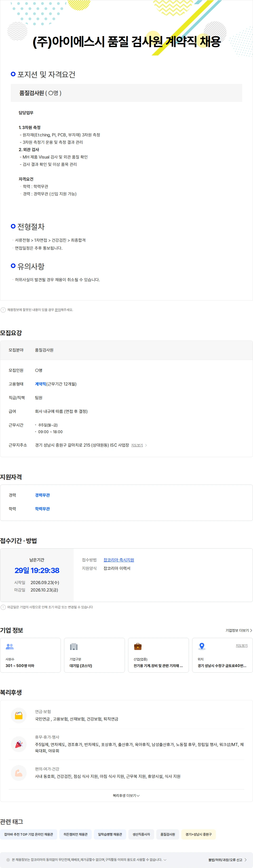Click the info icon beside deadline change notice
This screenshot has width=253, height=868.
(3, 607)
